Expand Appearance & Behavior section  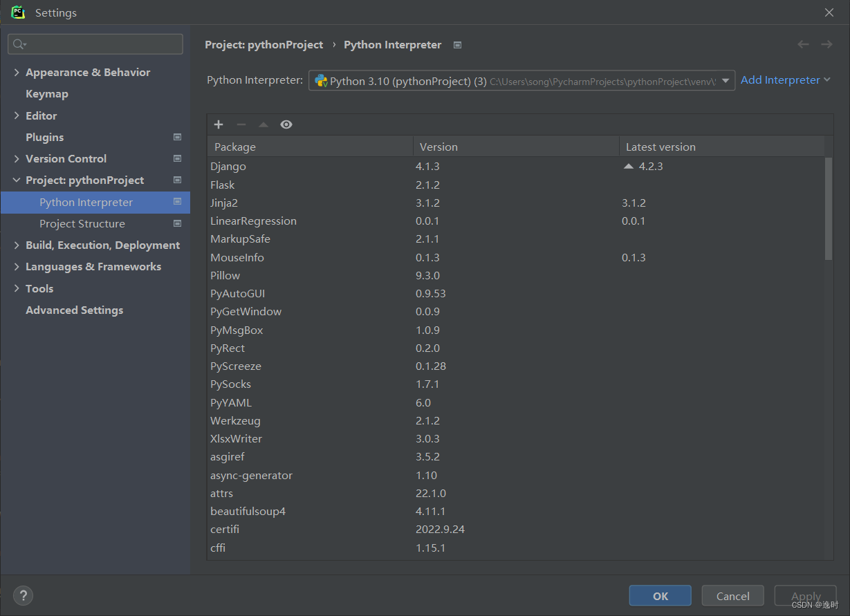(x=17, y=72)
